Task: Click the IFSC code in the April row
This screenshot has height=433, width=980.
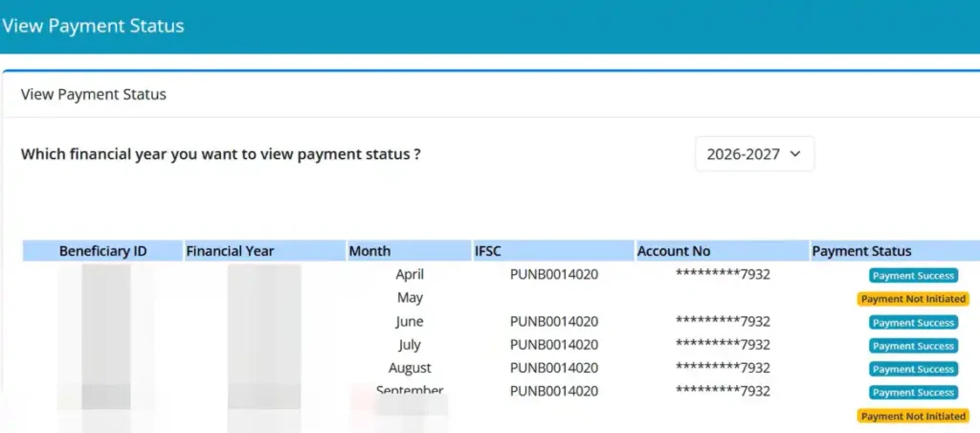Action: pos(554,274)
